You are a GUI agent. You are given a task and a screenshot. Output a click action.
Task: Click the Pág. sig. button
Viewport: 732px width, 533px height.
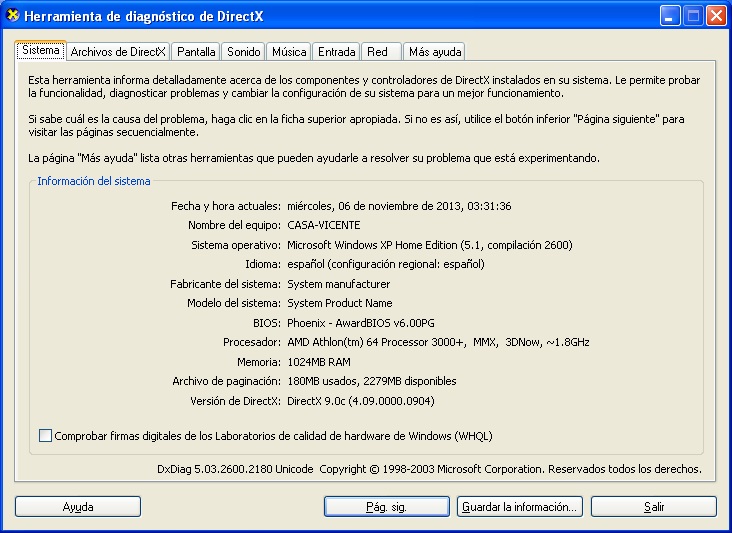pyautogui.click(x=387, y=507)
